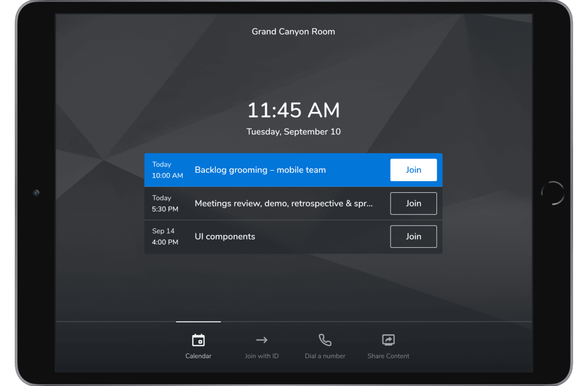Switch to the Join with ID tab label
Image resolution: width=588 pixels, height=386 pixels.
click(x=262, y=356)
